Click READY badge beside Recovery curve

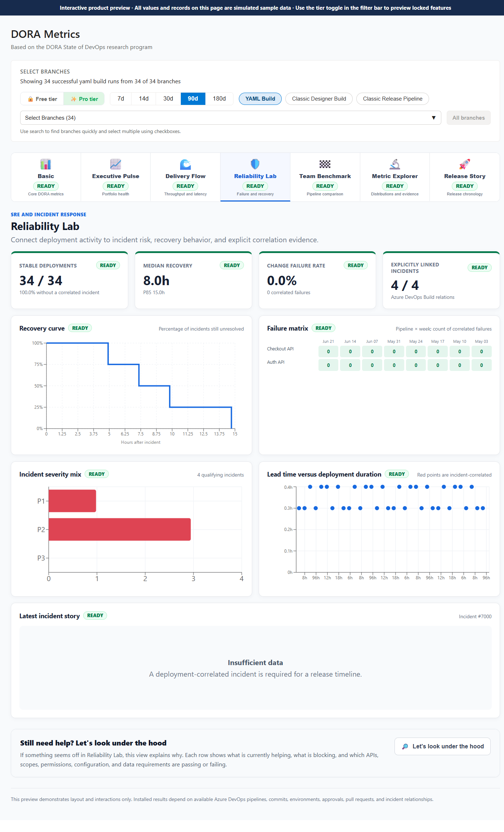(80, 328)
